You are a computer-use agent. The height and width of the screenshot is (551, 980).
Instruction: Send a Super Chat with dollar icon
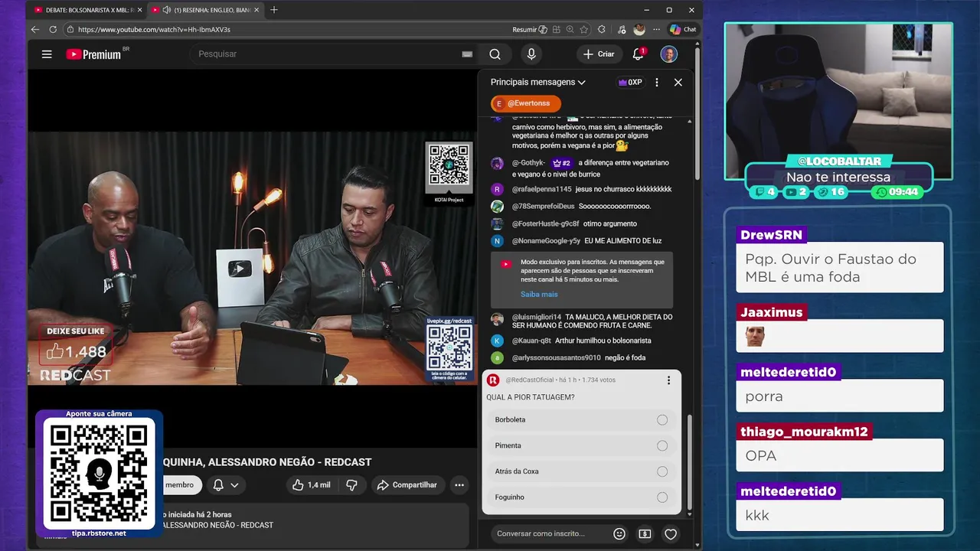[645, 534]
